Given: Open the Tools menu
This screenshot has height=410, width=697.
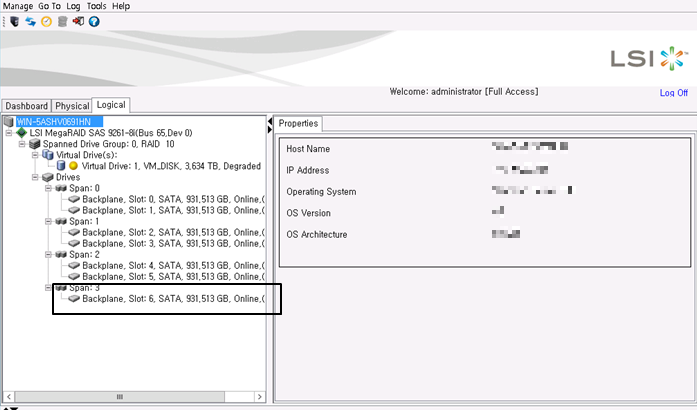Looking at the screenshot, I should coord(96,6).
